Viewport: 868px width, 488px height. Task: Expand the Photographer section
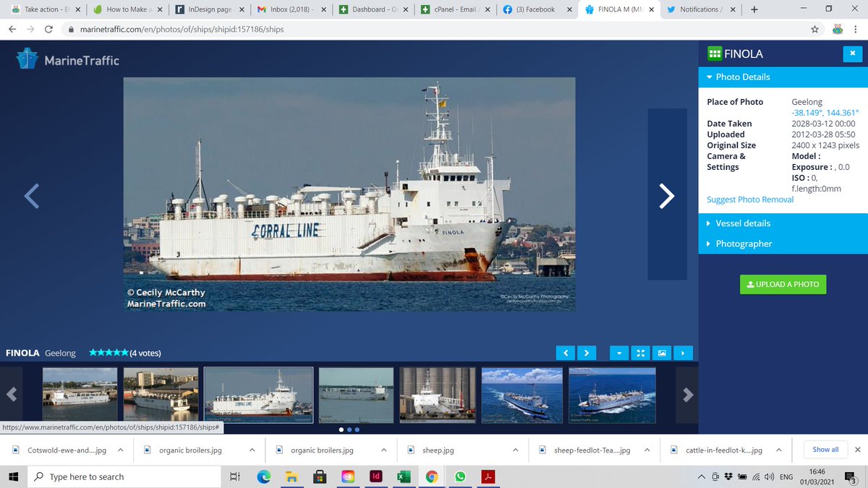pos(783,244)
